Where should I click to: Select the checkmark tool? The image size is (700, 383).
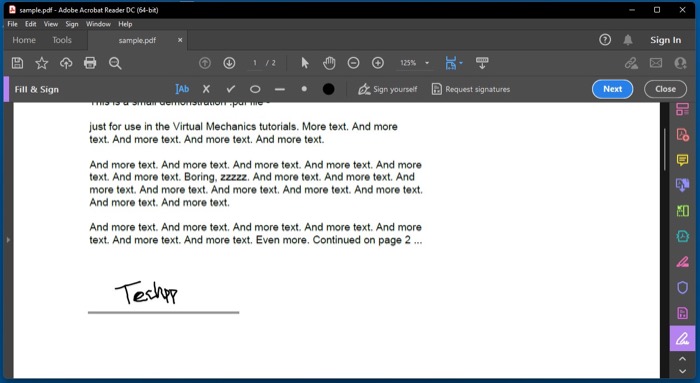[230, 89]
